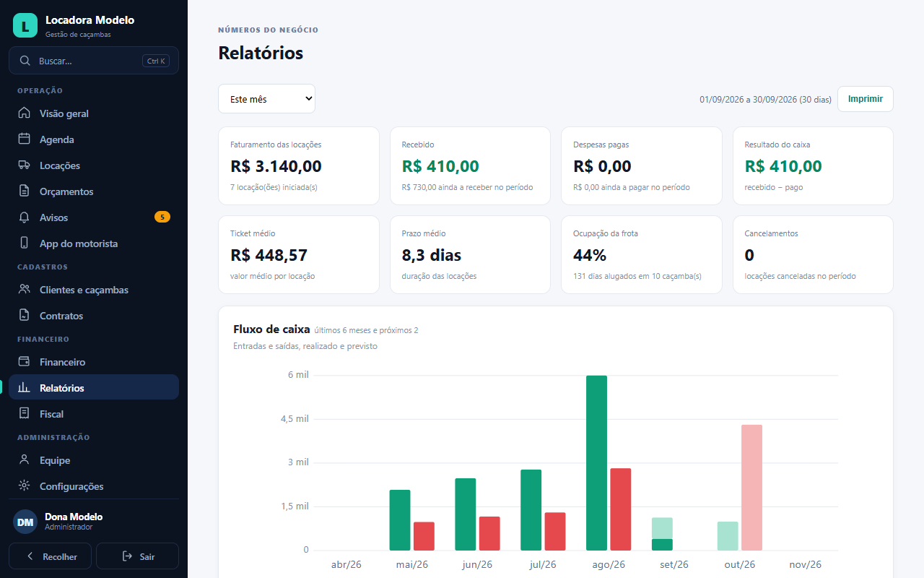Screen dimensions: 924x578
Task: Click the truck icon for Locações
Action: 25,165
